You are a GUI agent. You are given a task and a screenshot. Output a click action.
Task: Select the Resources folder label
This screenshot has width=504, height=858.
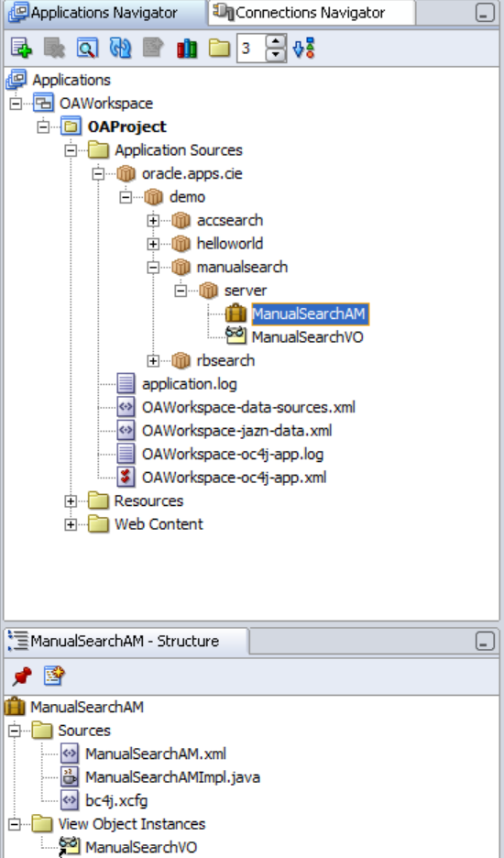click(x=148, y=500)
